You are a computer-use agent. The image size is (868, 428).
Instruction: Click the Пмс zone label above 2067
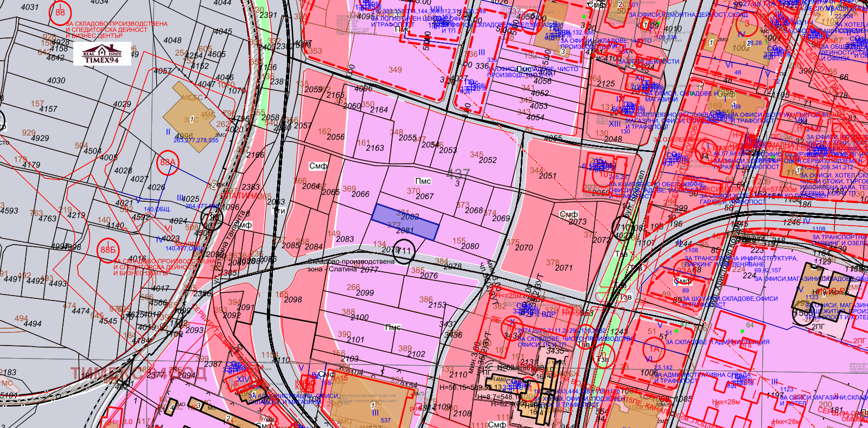(423, 181)
